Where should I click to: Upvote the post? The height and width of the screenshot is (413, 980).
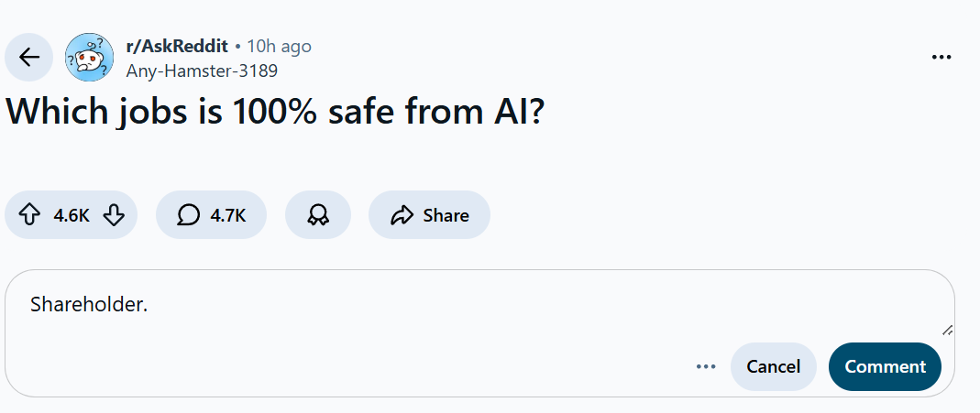point(29,215)
